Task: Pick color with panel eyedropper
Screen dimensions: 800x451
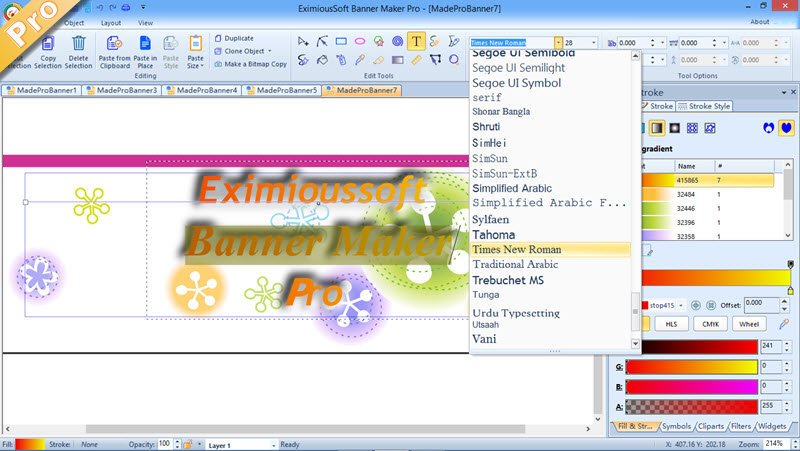Action: coord(784,324)
